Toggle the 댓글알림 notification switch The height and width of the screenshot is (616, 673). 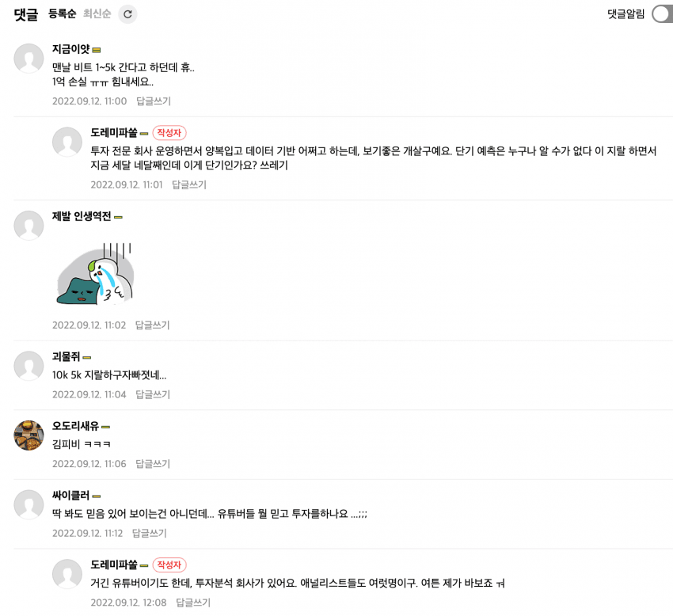pyautogui.click(x=662, y=14)
